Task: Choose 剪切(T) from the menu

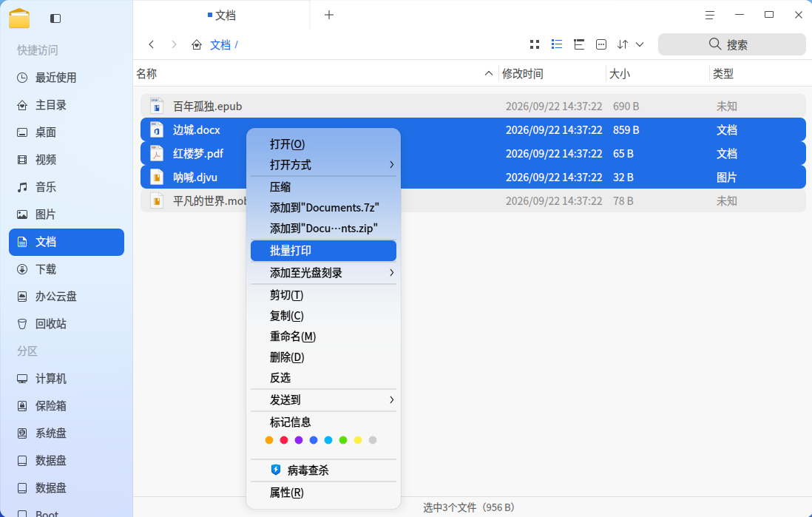Action: tap(323, 295)
